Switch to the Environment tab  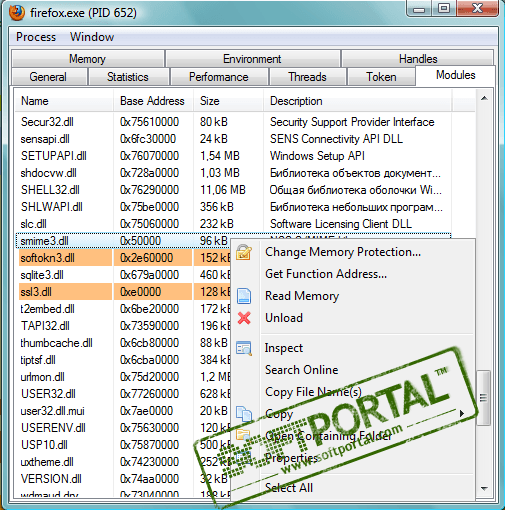pyautogui.click(x=252, y=59)
